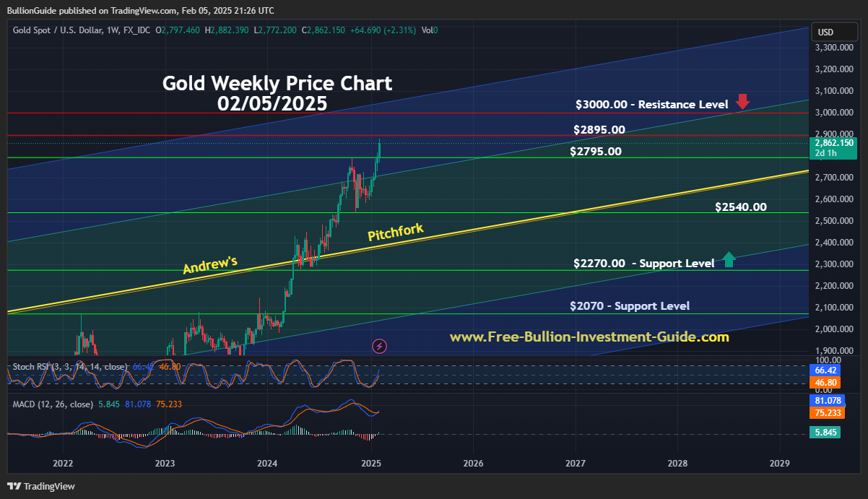Click the $2070 - Support Level annotation

(629, 305)
